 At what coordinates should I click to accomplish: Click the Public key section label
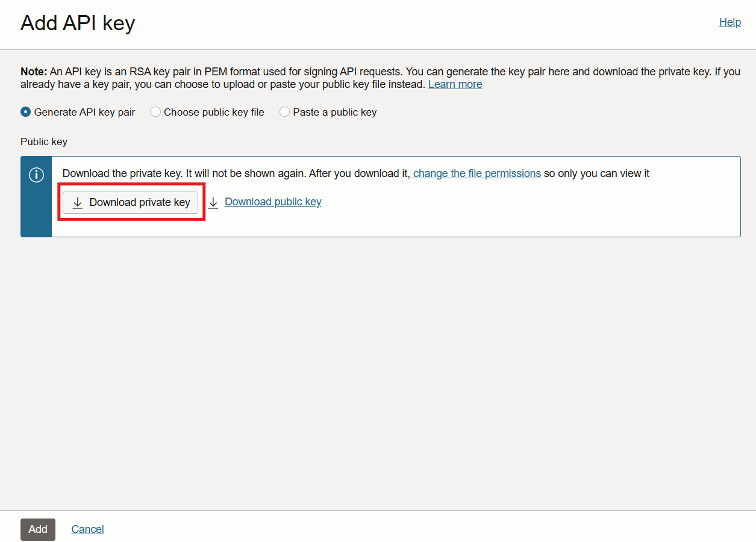[x=43, y=142]
